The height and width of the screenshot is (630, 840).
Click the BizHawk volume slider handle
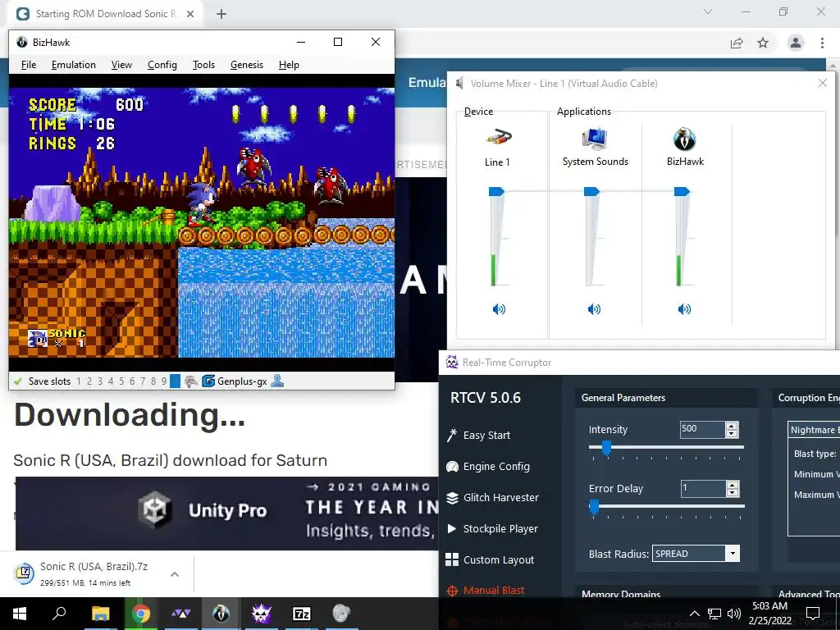(682, 191)
